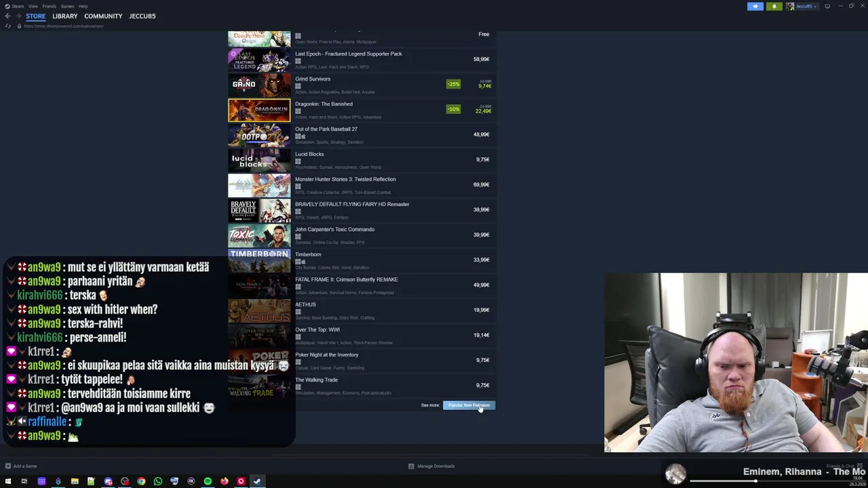
Task: Open the Dragonkin: The Banished thumbnail
Action: (259, 110)
